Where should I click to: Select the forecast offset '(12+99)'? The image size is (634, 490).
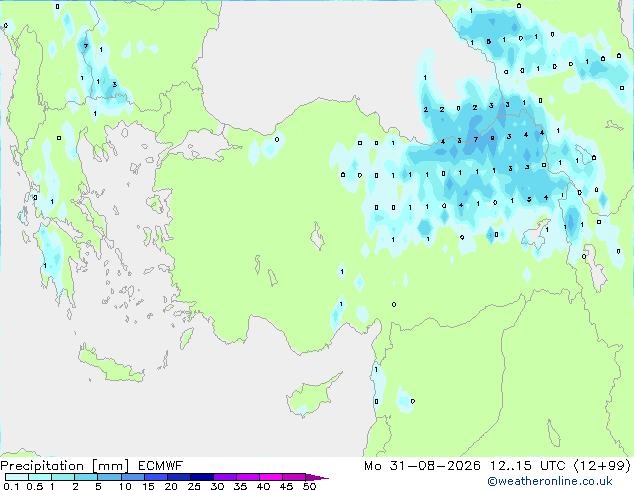click(x=602, y=466)
